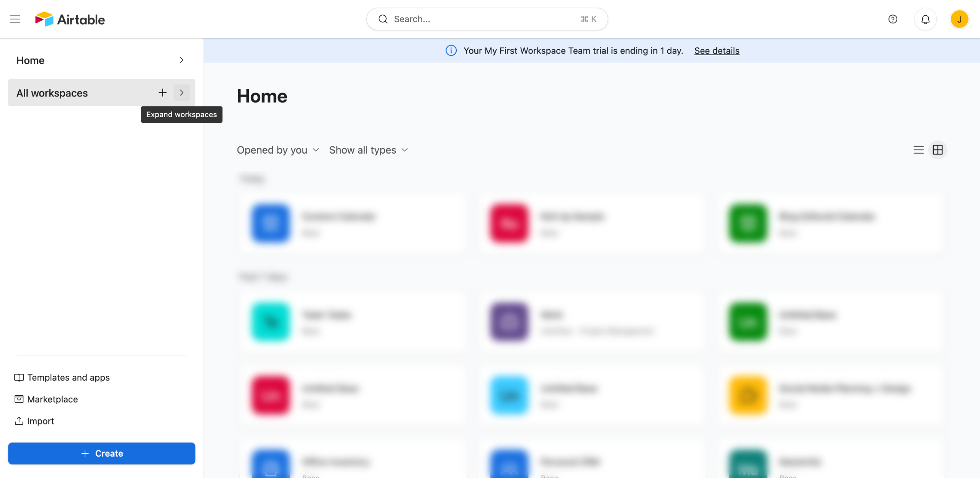Image resolution: width=980 pixels, height=478 pixels.
Task: Expand the Home sidebar chevron
Action: (181, 60)
